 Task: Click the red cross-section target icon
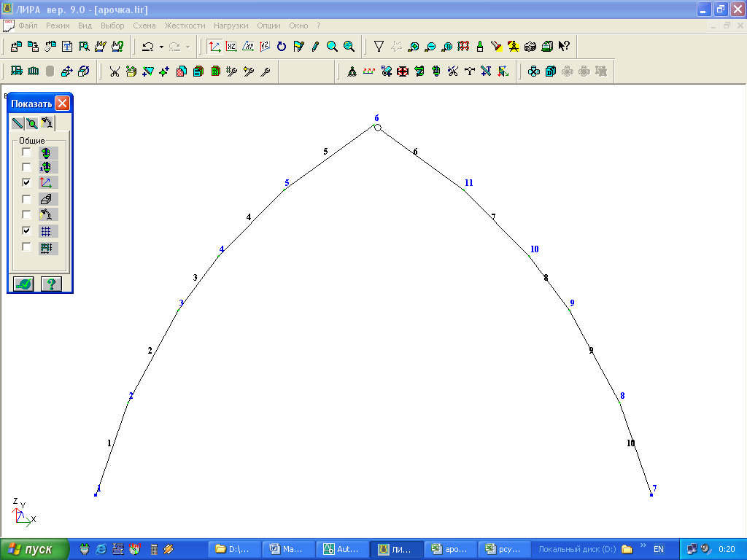coord(403,71)
